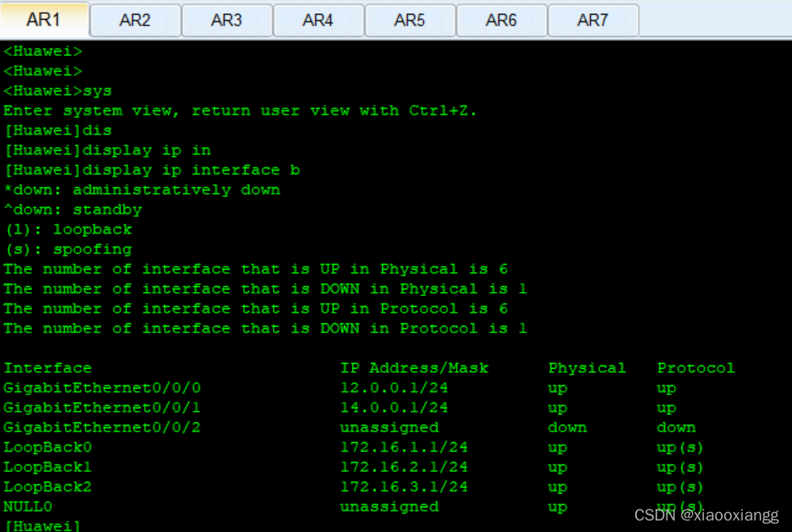
Task: Click the Physical column header
Action: tap(587, 368)
